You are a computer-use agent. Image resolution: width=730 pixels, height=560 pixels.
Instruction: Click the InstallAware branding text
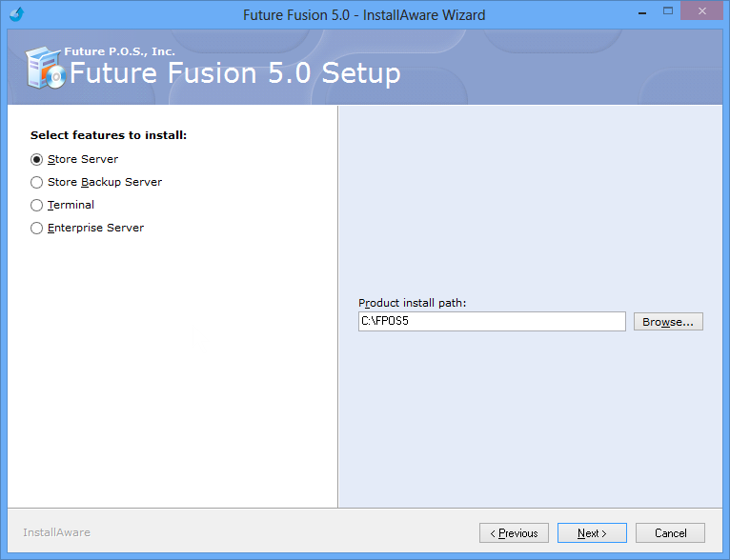pyautogui.click(x=57, y=532)
